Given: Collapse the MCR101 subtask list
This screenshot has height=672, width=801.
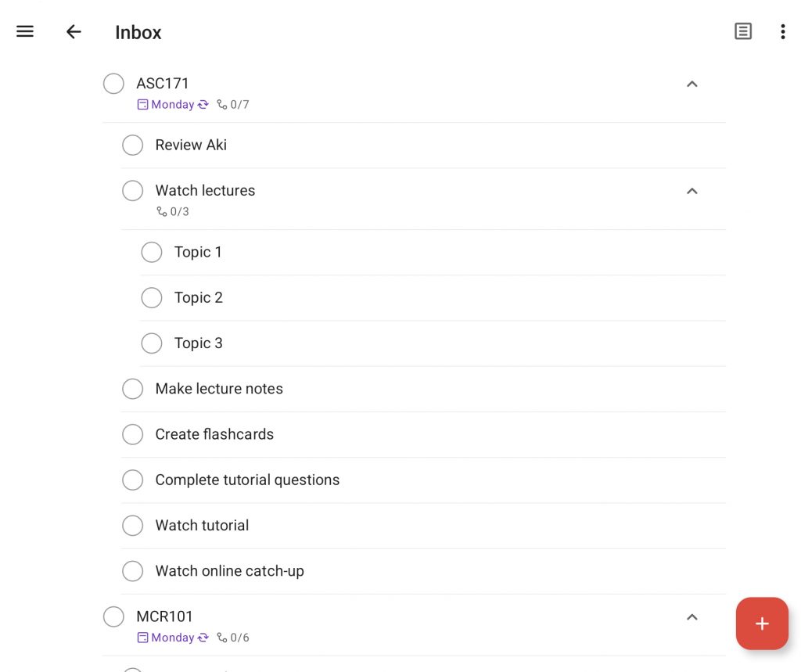Looking at the screenshot, I should tap(691, 617).
